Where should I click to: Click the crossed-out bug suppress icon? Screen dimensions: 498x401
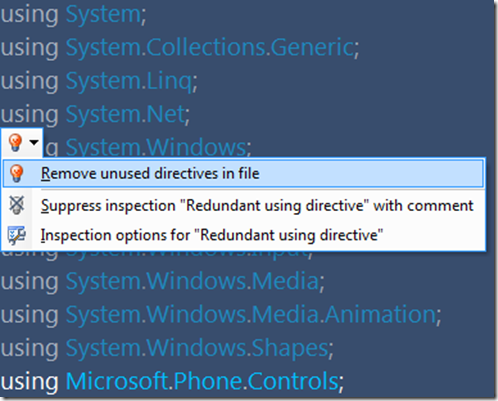tap(17, 205)
